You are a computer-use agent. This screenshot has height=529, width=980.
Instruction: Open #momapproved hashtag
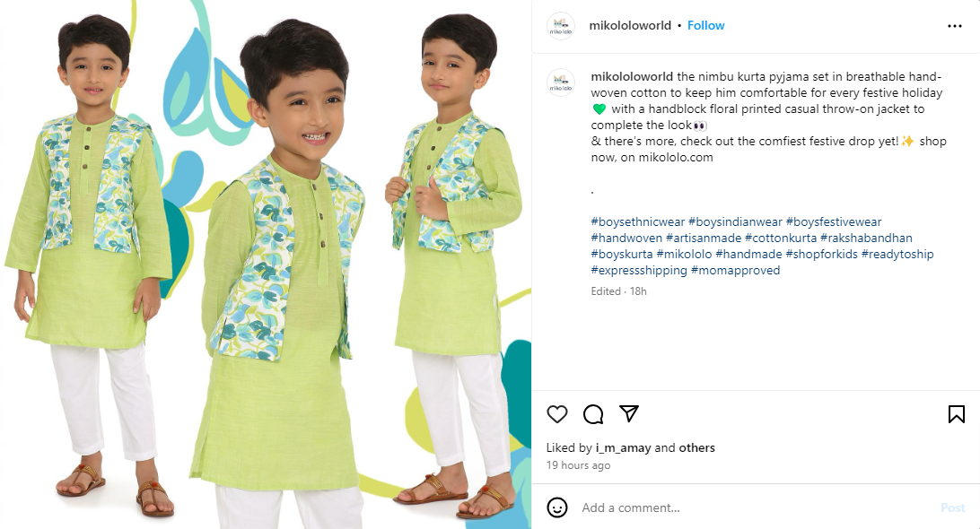[735, 271]
